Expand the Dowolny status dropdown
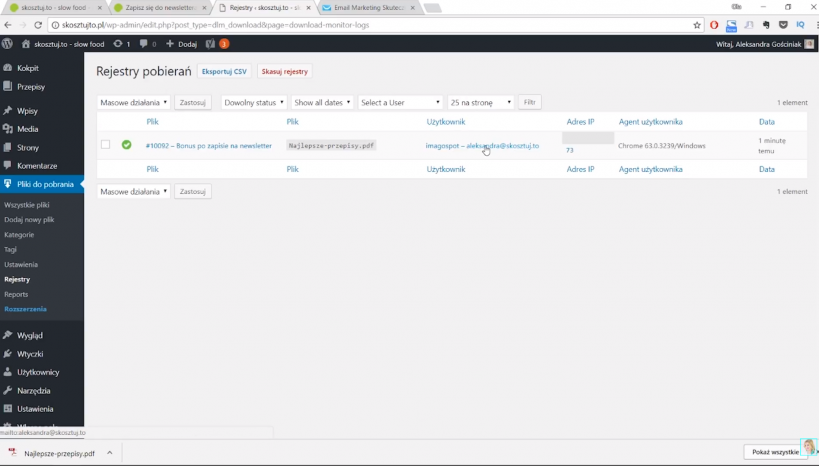The height and width of the screenshot is (466, 819). point(254,102)
